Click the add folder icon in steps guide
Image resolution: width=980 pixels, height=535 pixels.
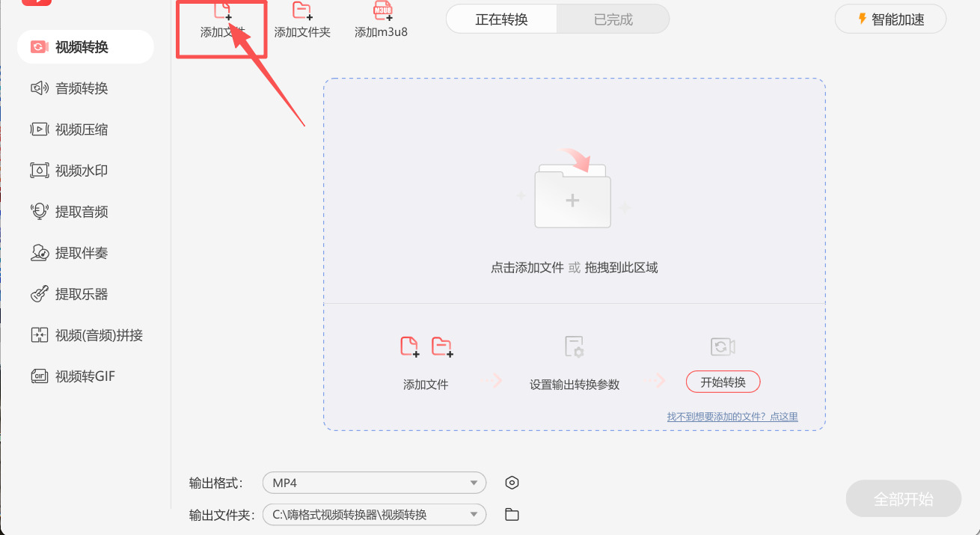tap(442, 346)
